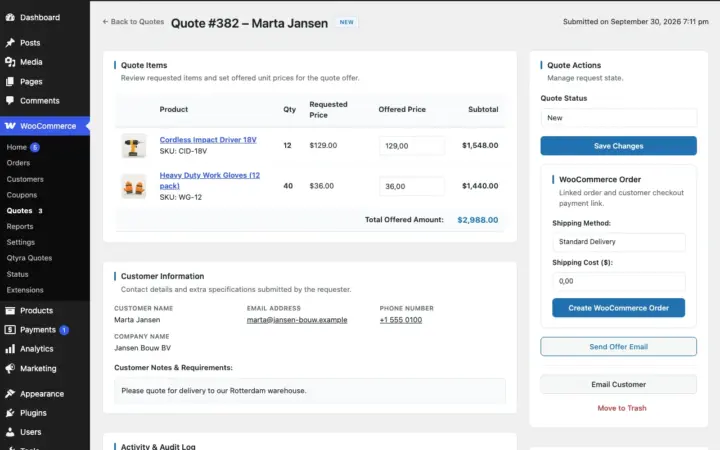Click the Appearance paintbrush icon

pyautogui.click(x=10, y=394)
